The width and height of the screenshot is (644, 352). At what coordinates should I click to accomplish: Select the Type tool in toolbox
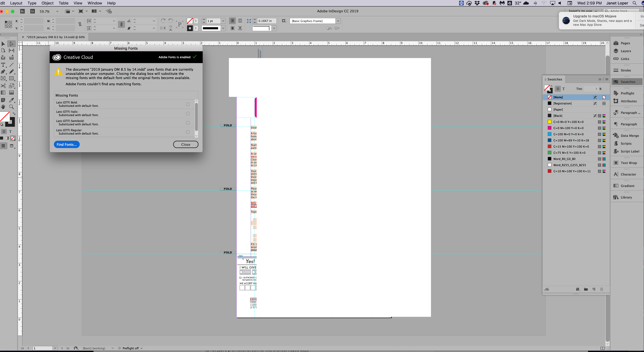click(3, 65)
